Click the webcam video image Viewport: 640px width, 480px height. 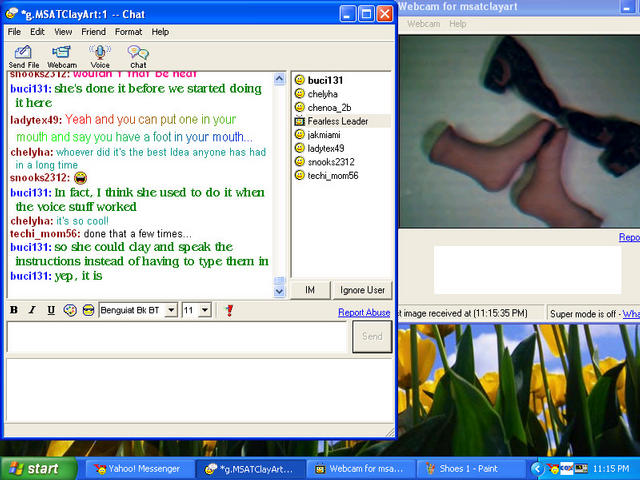coord(519,131)
